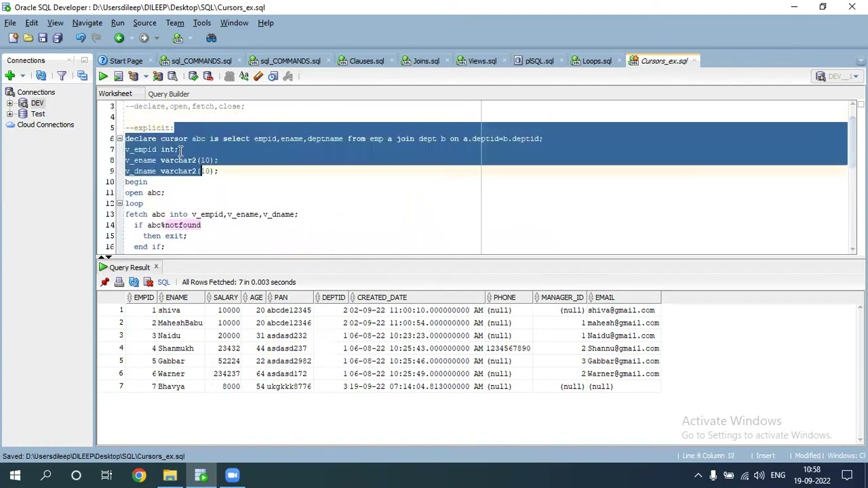Screen dimensions: 868x488
Task: Run statement with the green play icon
Action: [x=103, y=77]
